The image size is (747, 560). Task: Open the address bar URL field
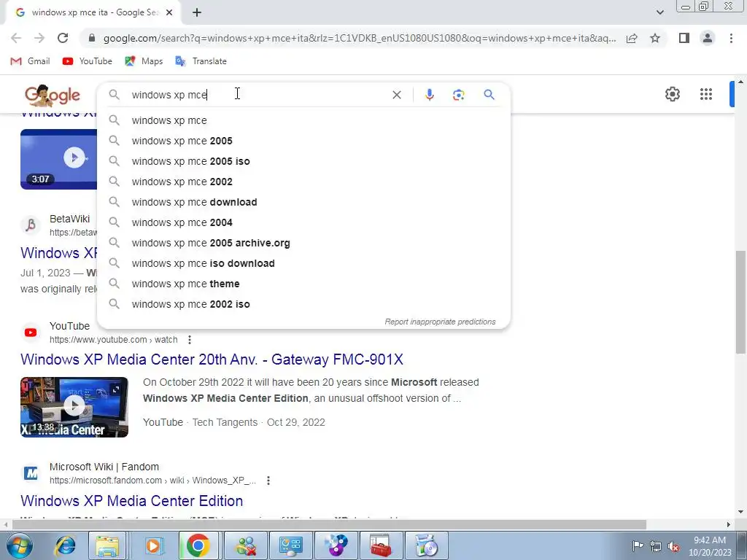pyautogui.click(x=359, y=38)
